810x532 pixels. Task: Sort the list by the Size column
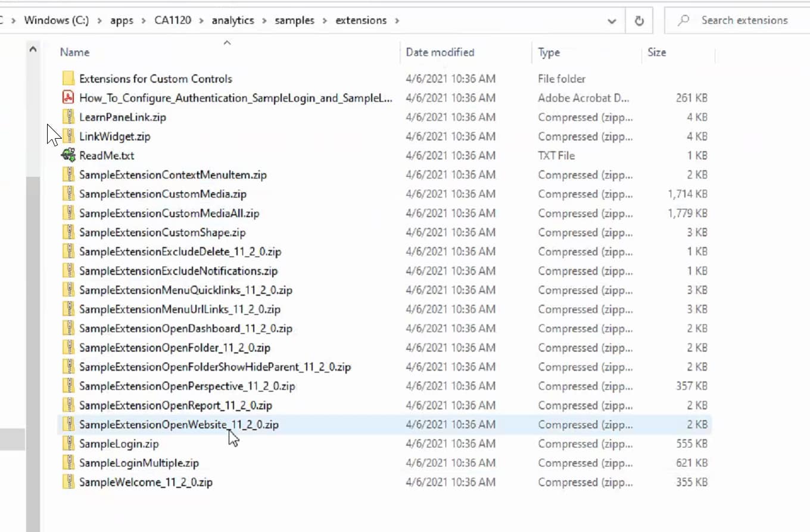pos(656,52)
